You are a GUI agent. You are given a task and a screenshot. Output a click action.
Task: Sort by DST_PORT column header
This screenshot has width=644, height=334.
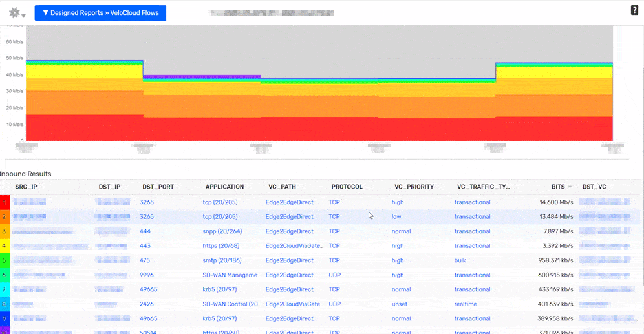click(158, 187)
